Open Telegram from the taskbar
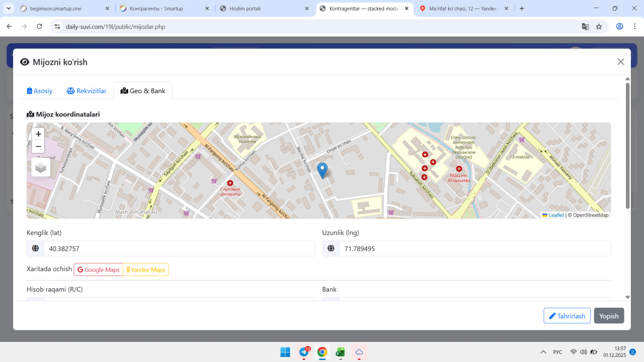The width and height of the screenshot is (644, 362). (304, 352)
